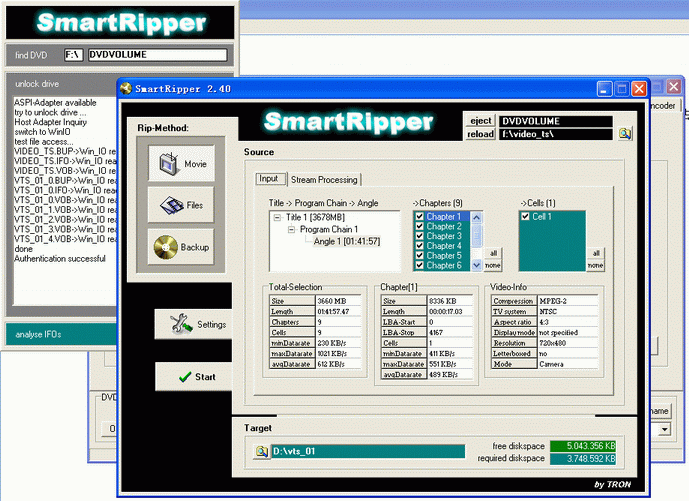The height and width of the screenshot is (501, 689).
Task: Click Chapter[1] Size value 8336 KB
Action: 450,301
